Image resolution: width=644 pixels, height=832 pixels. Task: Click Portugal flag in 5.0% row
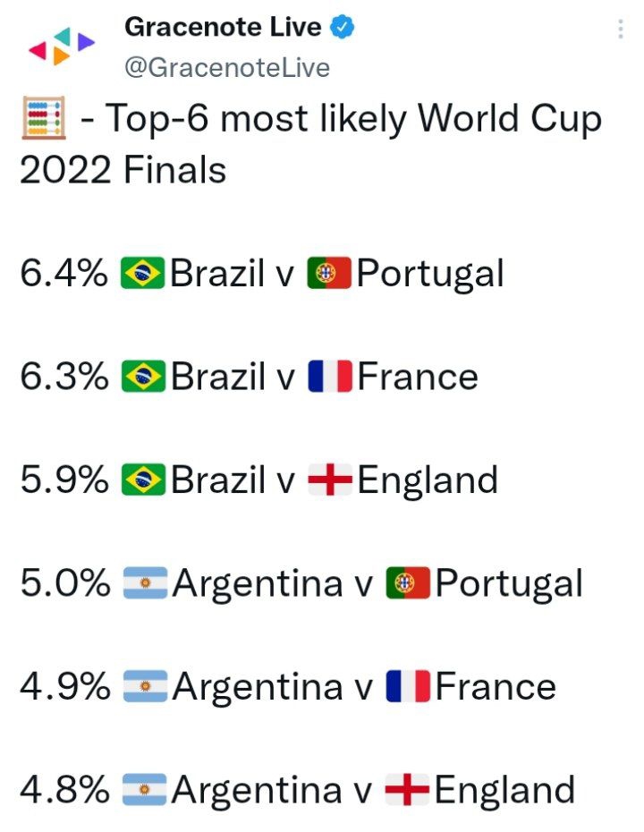coord(408,582)
